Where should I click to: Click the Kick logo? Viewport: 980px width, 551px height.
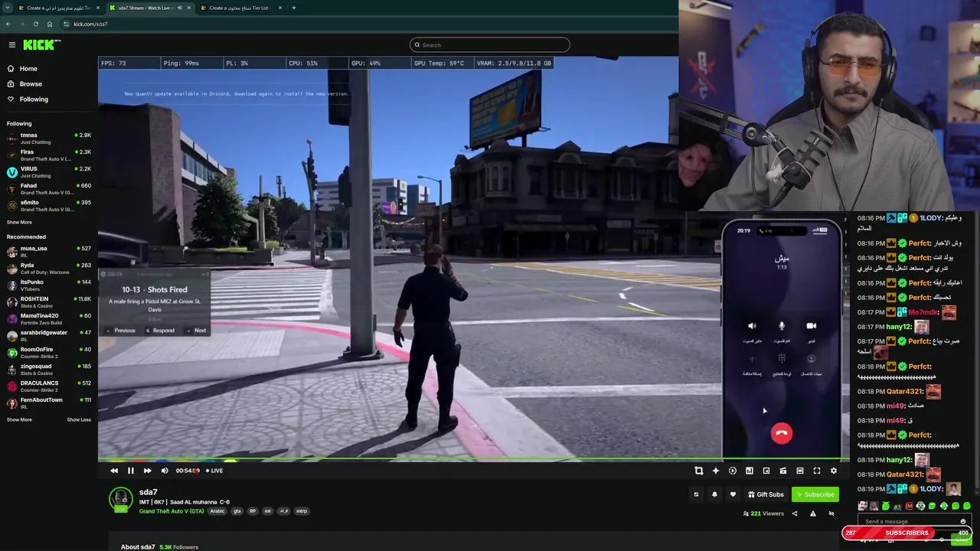coord(41,44)
